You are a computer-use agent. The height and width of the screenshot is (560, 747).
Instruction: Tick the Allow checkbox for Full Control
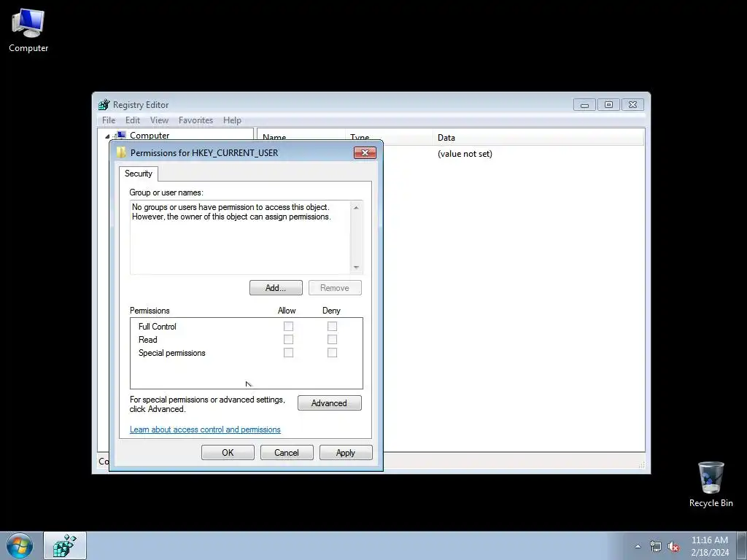point(288,326)
